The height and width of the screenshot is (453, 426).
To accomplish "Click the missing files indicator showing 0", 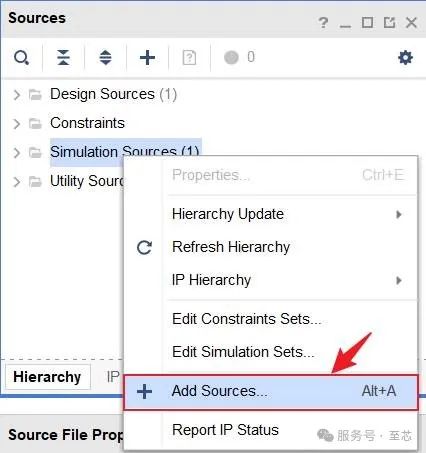I will (240, 57).
